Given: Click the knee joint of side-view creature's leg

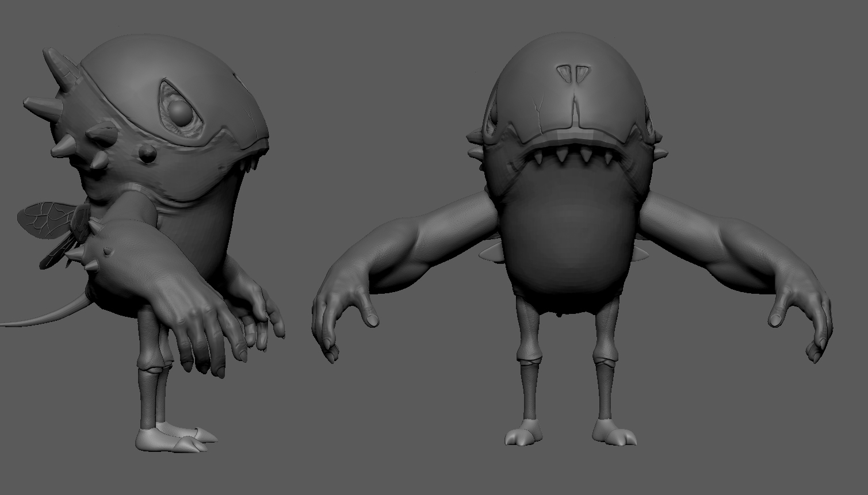Looking at the screenshot, I should click(x=151, y=363).
